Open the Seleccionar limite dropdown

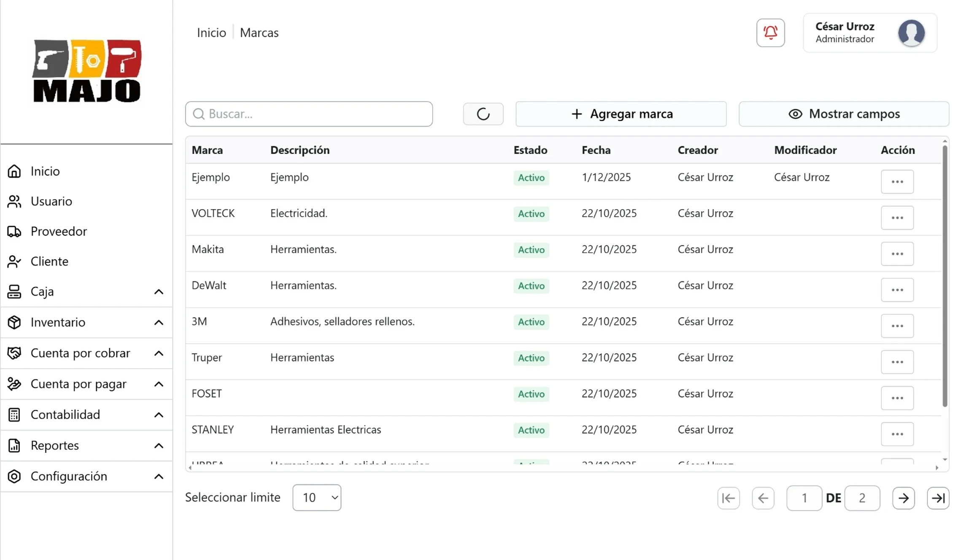[317, 498]
